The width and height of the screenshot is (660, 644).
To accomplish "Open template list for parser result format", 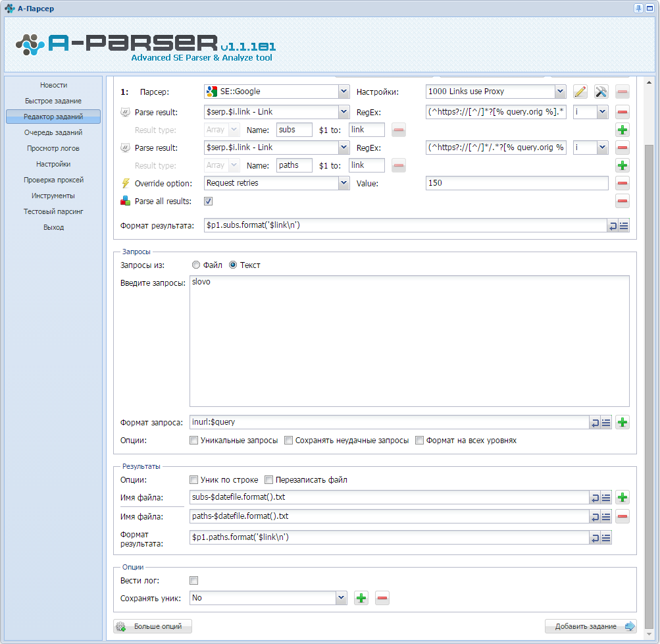I will coord(624,226).
